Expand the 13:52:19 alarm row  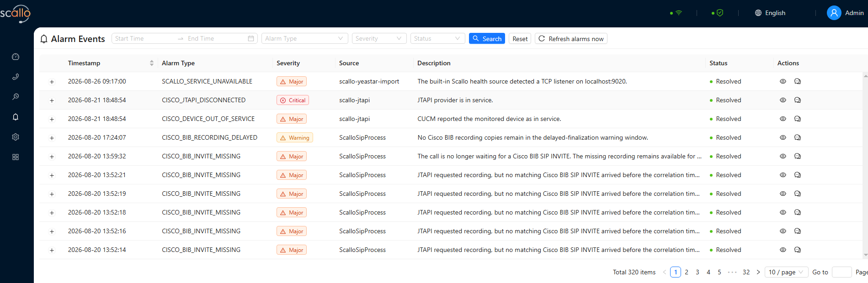(x=52, y=194)
